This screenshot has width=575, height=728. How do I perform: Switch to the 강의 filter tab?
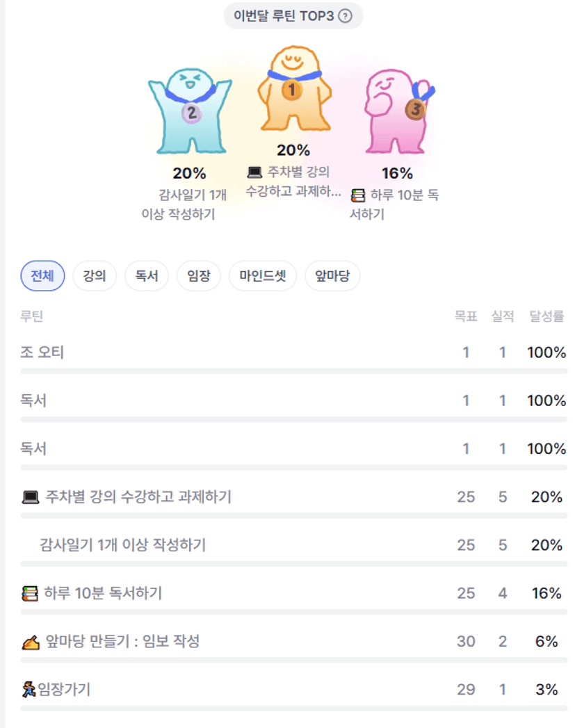pos(95,276)
